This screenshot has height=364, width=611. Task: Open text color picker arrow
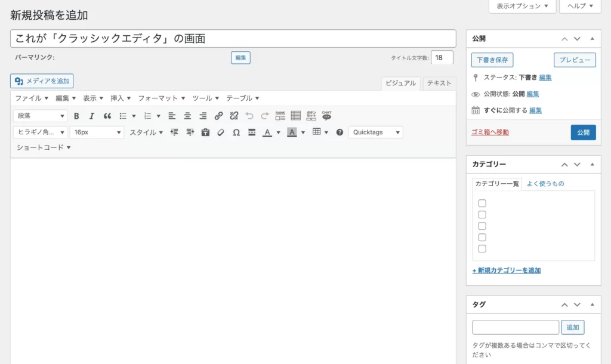click(x=278, y=132)
